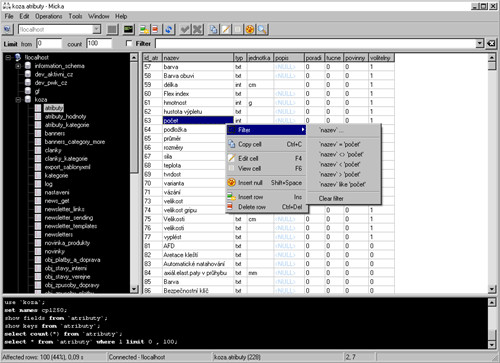Click the nazev column header
This screenshot has width=500, height=363.
coord(198,58)
